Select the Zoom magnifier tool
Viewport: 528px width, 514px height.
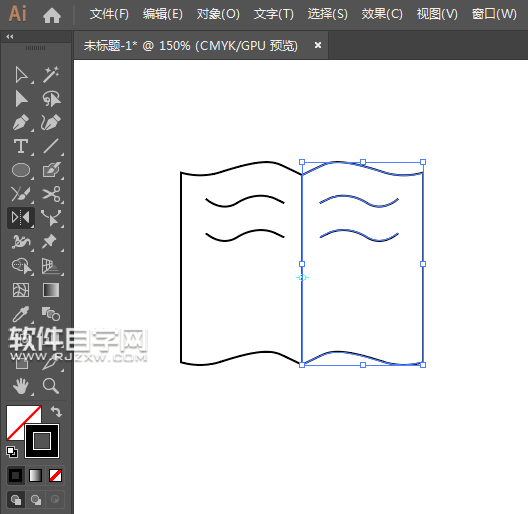(51, 386)
